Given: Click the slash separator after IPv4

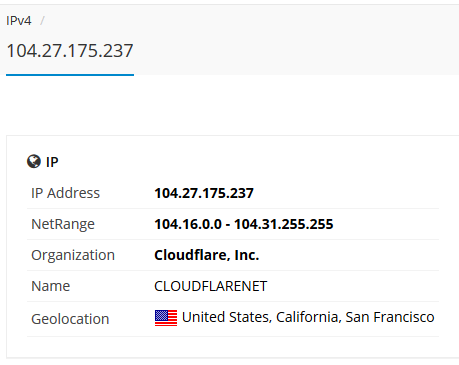Looking at the screenshot, I should pos(42,21).
